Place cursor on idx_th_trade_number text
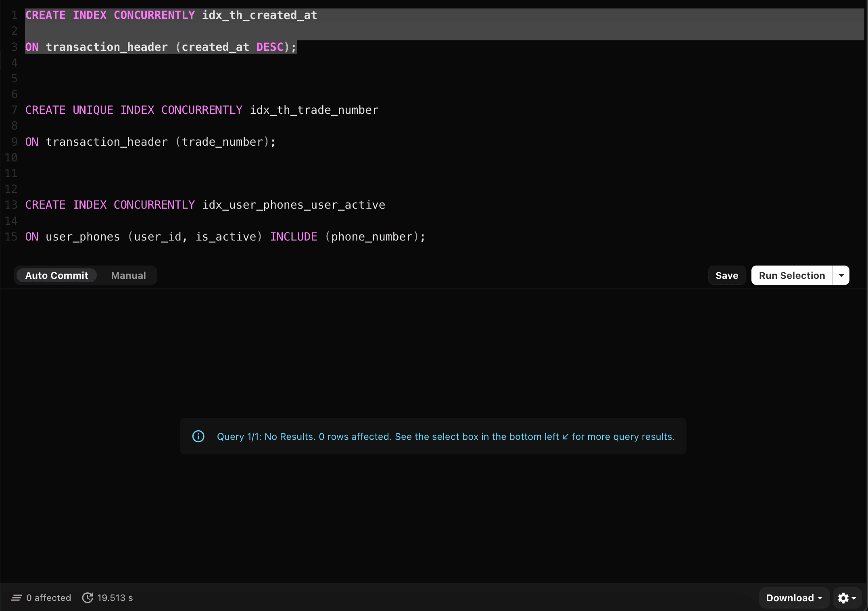This screenshot has width=868, height=611. [x=314, y=110]
